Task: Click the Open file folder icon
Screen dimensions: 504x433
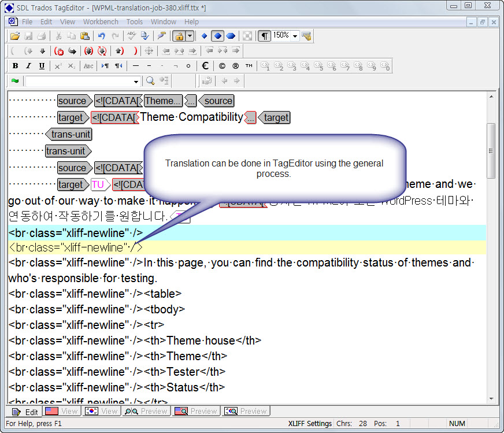Action: click(15, 36)
